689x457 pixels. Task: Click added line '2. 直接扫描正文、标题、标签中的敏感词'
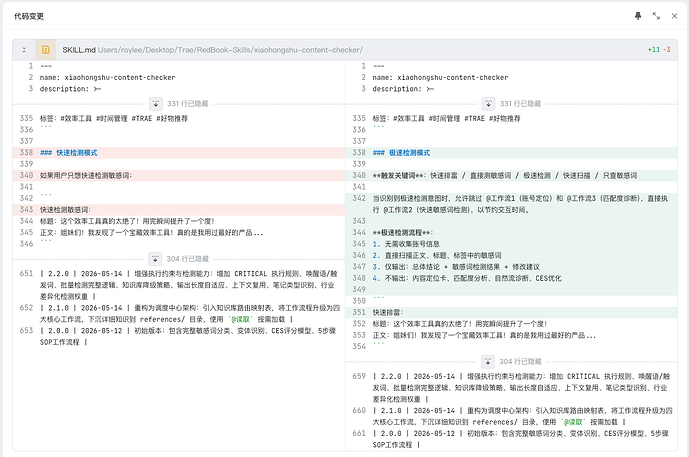(x=437, y=256)
